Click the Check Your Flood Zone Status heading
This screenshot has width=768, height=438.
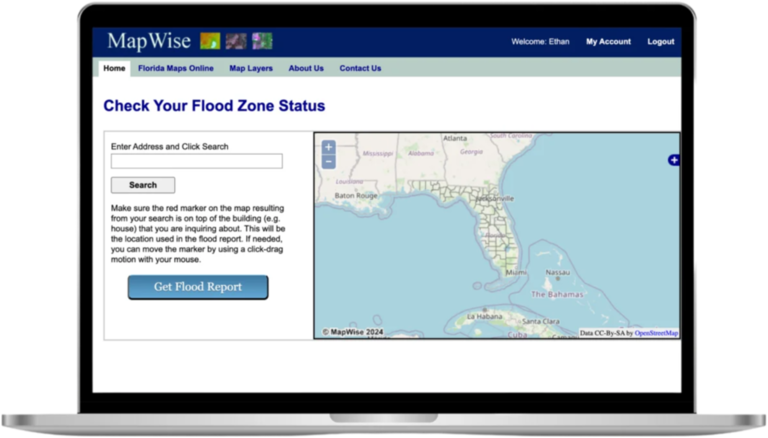pyautogui.click(x=214, y=106)
